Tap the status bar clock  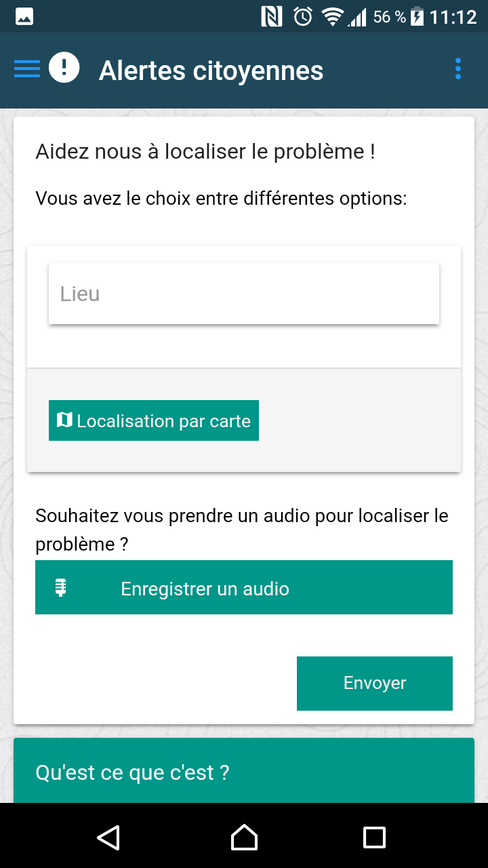tap(453, 17)
